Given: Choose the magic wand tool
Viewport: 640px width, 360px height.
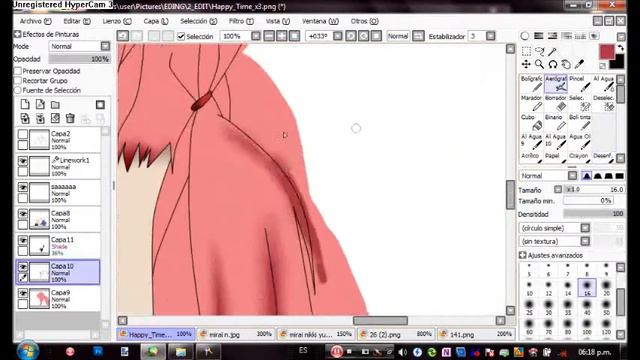Looking at the screenshot, I should click(552, 51).
